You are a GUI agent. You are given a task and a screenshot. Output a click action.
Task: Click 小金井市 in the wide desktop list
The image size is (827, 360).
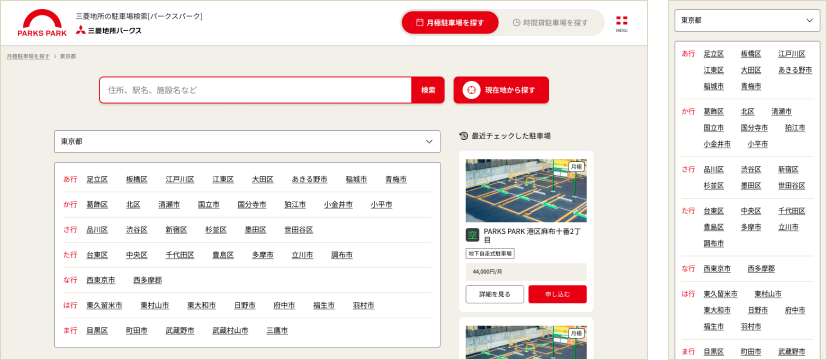point(338,205)
